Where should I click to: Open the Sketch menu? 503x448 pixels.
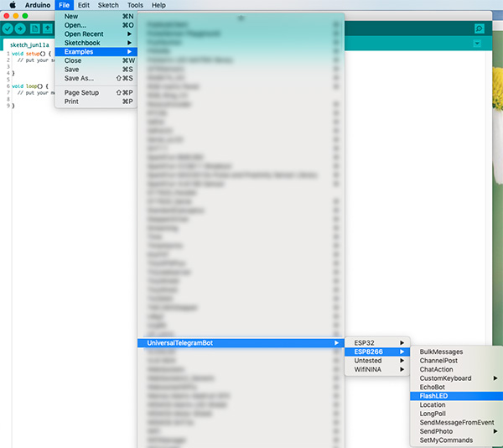108,5
